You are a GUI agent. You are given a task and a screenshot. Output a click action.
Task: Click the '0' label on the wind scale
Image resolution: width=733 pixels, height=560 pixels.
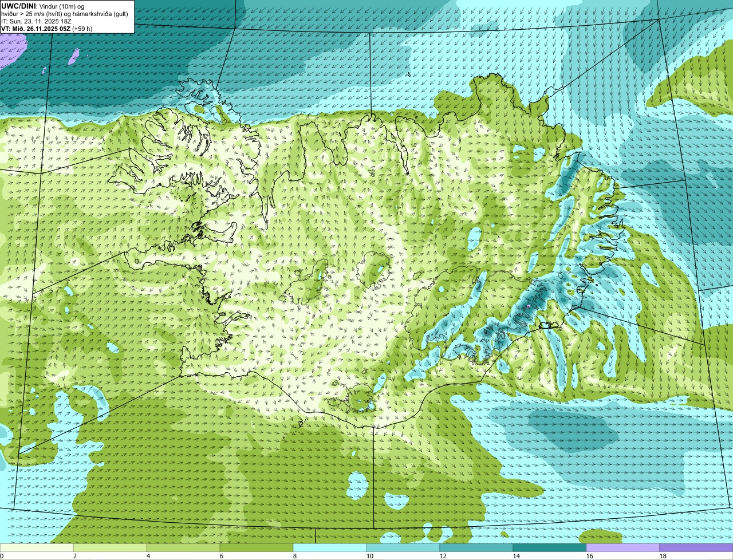2,556
